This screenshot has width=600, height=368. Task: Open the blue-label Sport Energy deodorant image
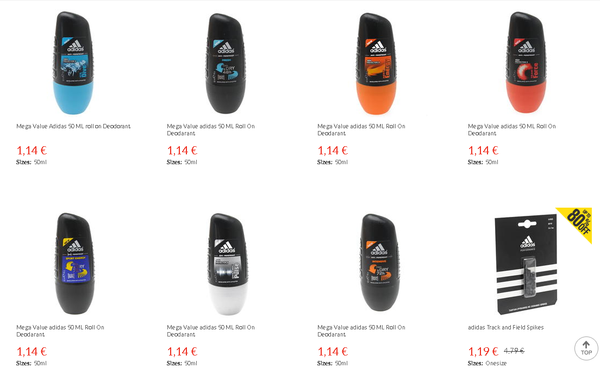tap(75, 264)
